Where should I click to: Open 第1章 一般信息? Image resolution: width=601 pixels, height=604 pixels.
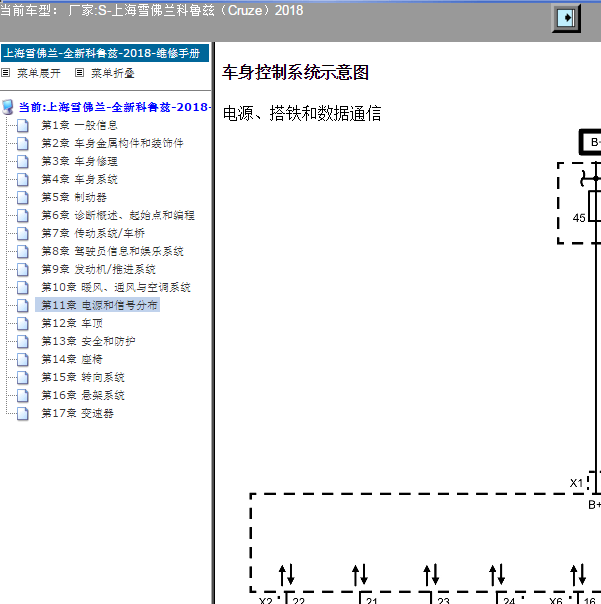(79, 125)
